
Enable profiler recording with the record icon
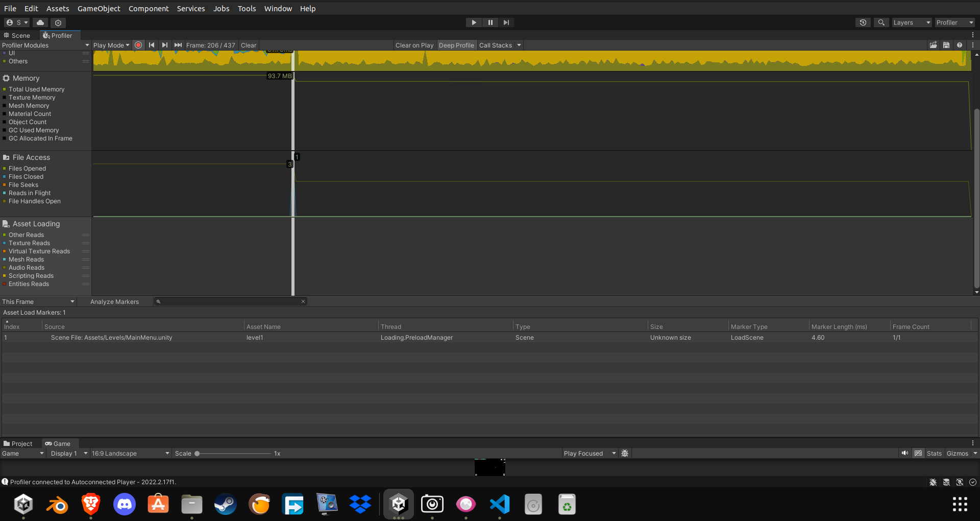[138, 45]
